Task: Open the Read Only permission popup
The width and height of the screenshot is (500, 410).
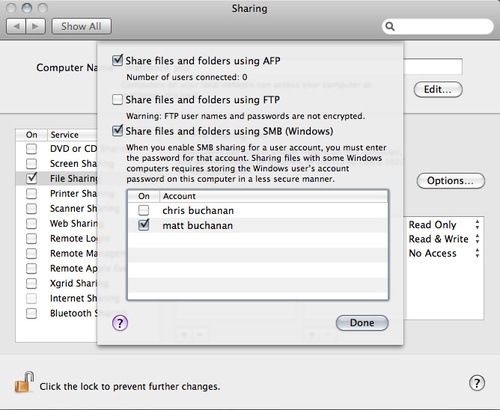Action: 444,225
